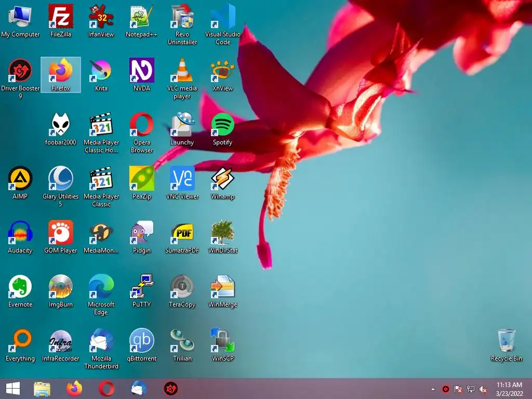The width and height of the screenshot is (532, 399).
Task: Select the Revo Uninstaller shortcut
Action: coord(182,24)
